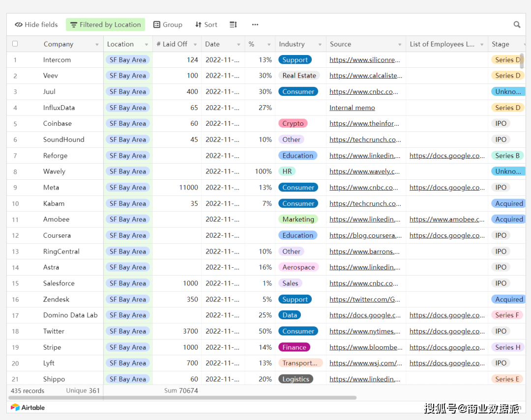531x420 pixels.
Task: Open the % column dropdown arrow
Action: click(x=269, y=44)
